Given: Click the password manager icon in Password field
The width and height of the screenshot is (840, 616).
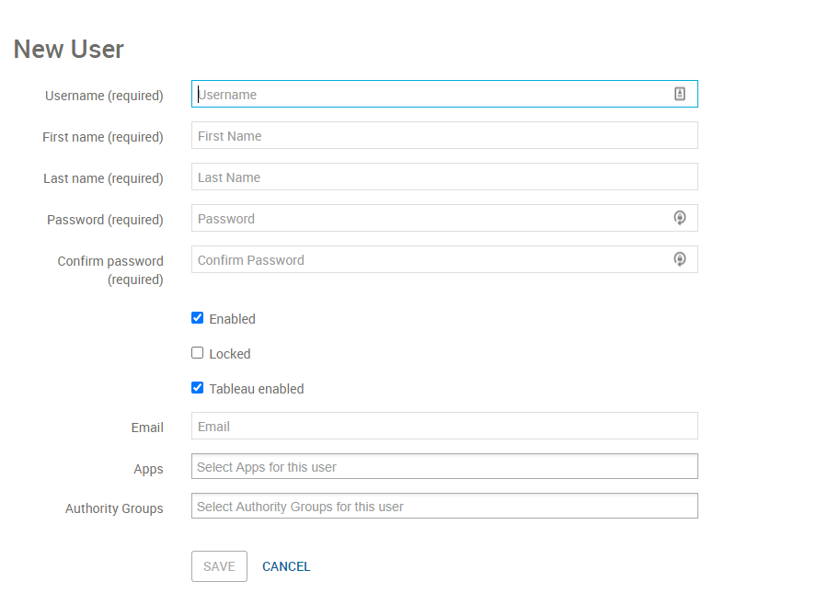Looking at the screenshot, I should tap(679, 218).
